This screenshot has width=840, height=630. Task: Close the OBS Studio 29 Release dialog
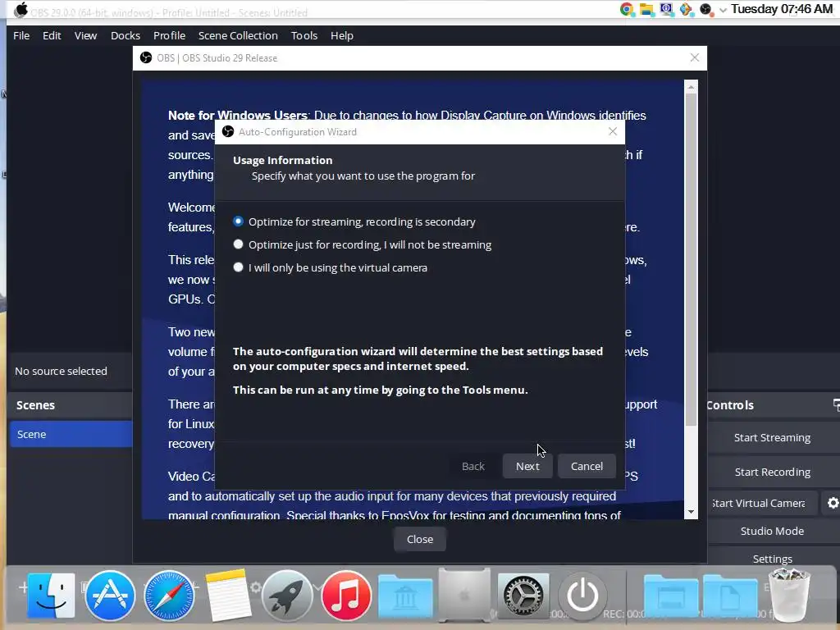(x=419, y=539)
